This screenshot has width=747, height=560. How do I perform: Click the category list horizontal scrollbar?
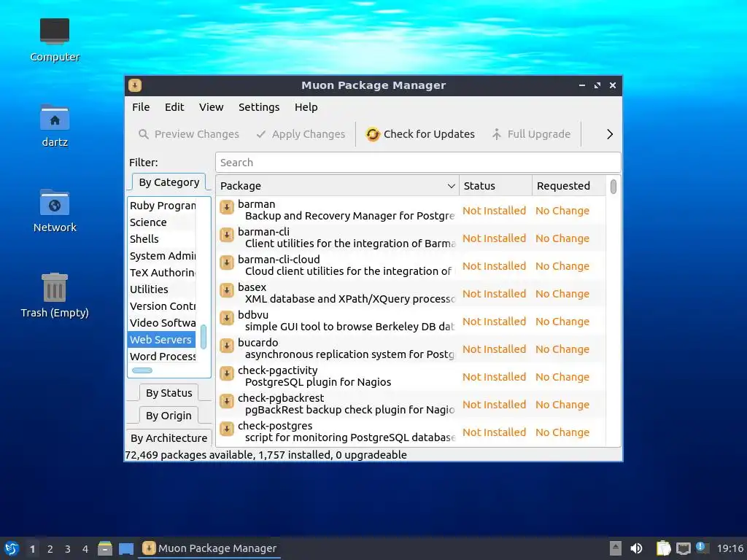click(x=142, y=370)
